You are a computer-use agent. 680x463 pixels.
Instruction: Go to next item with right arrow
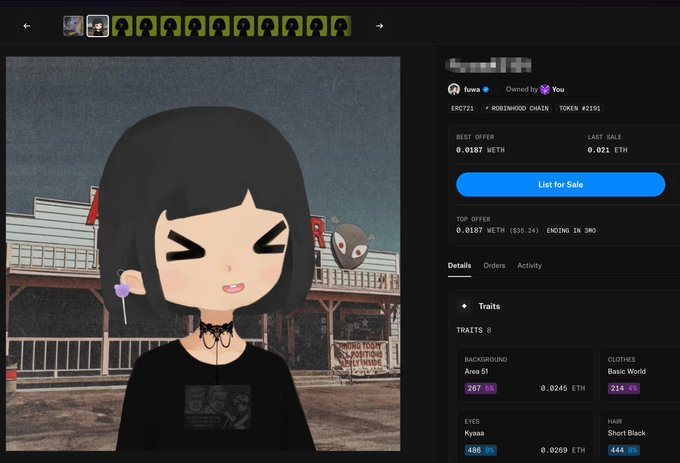click(x=379, y=26)
